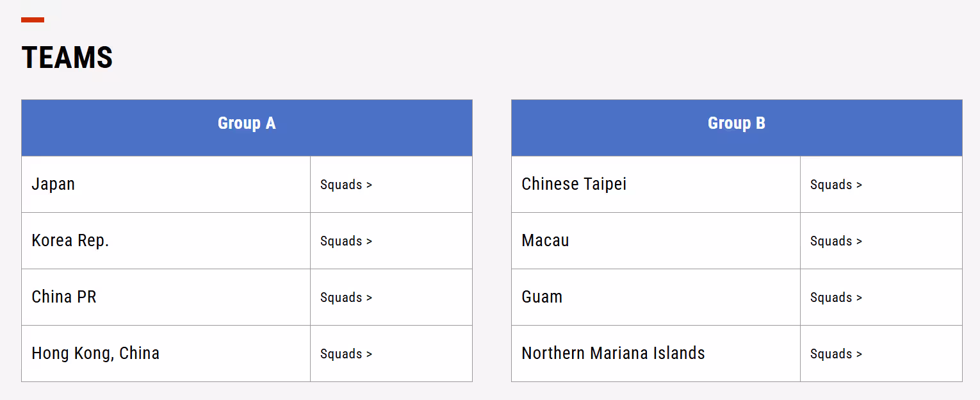Screen dimensions: 980x400
Task: Select the Macau team name
Action: [545, 241]
